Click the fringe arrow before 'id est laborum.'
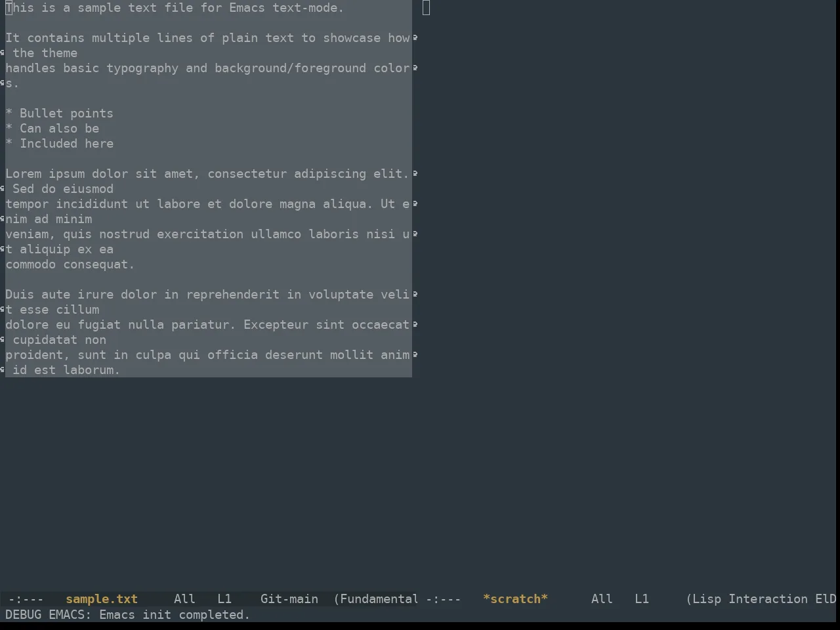This screenshot has width=840, height=630. pos(3,369)
